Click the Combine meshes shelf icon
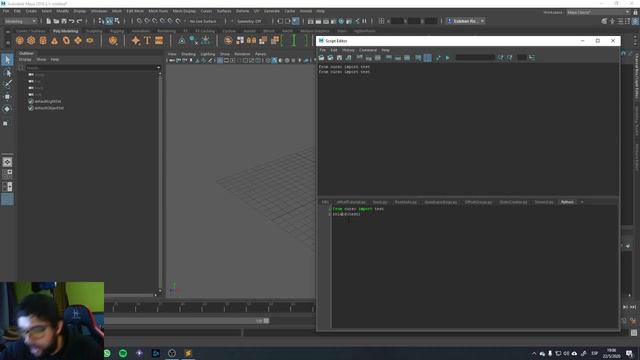The width and height of the screenshot is (640, 360). pos(228,40)
